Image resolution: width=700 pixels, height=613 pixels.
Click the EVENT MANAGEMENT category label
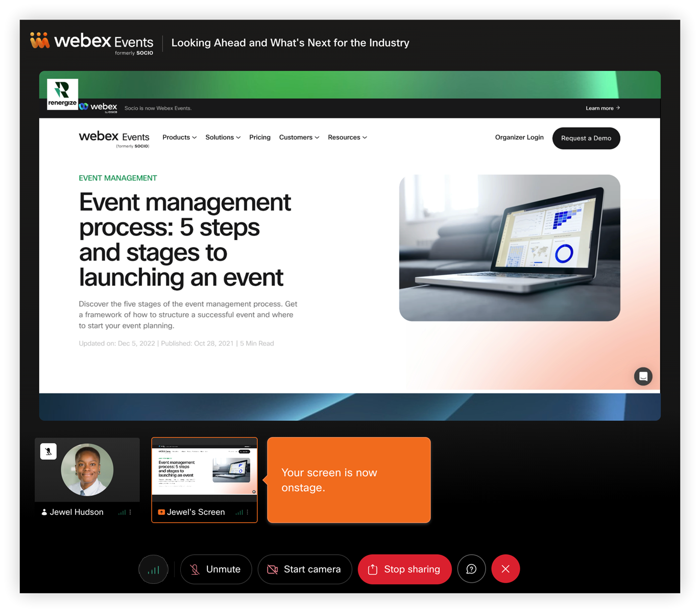[x=118, y=178]
